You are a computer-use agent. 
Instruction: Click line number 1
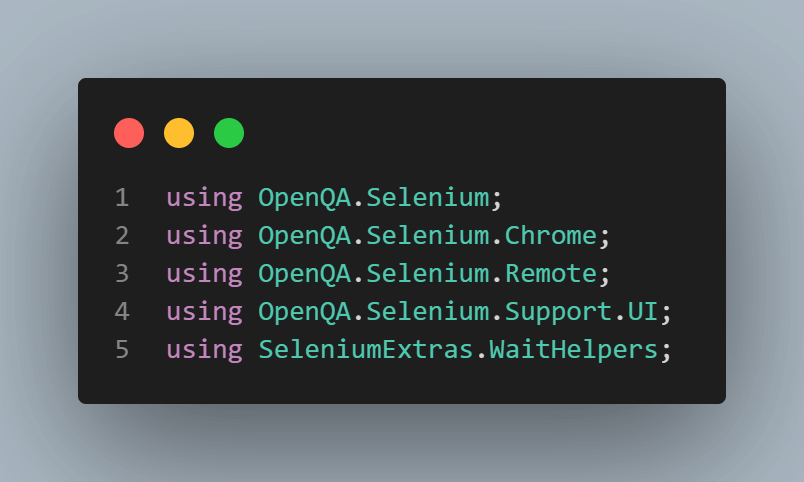[x=122, y=198]
